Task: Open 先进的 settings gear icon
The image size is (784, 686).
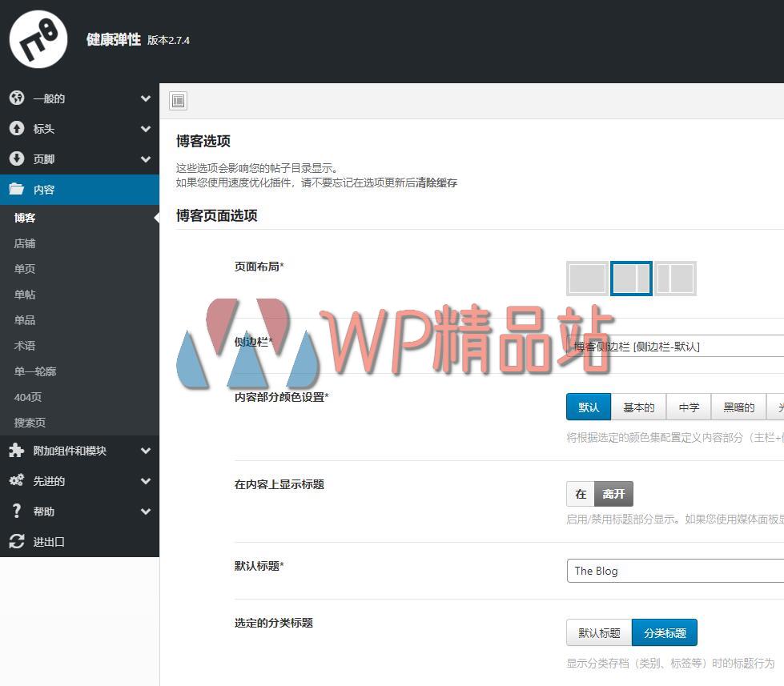Action: pyautogui.click(x=18, y=481)
